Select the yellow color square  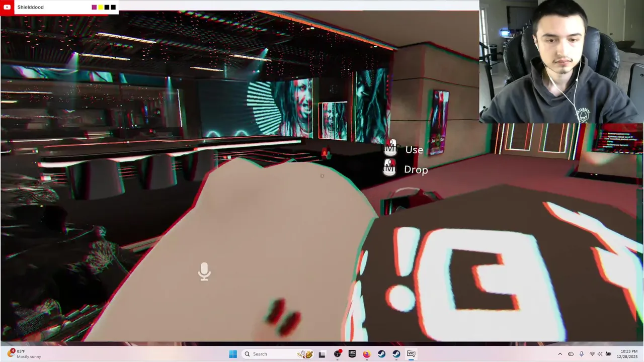(x=101, y=7)
